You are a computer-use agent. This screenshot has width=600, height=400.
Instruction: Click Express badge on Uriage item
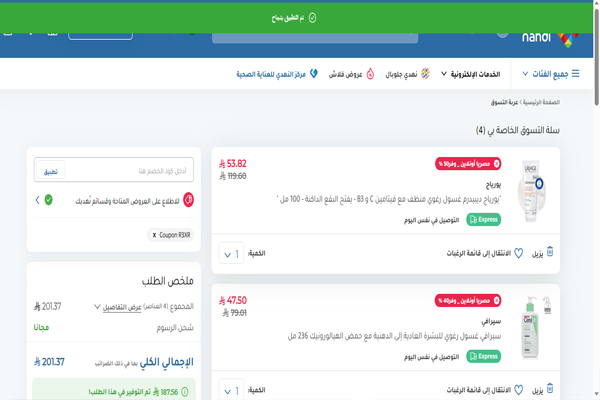484,219
